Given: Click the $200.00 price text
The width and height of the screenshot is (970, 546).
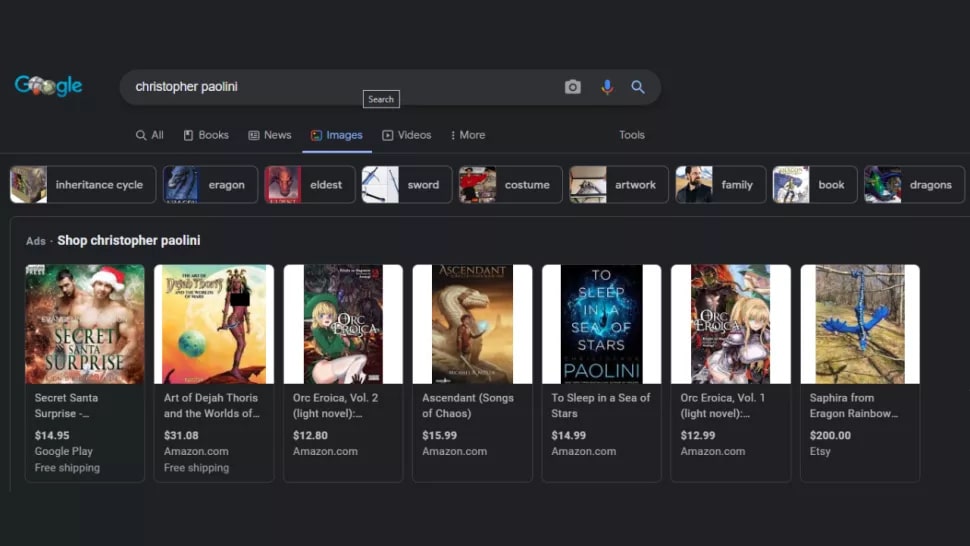Looking at the screenshot, I should click(830, 435).
